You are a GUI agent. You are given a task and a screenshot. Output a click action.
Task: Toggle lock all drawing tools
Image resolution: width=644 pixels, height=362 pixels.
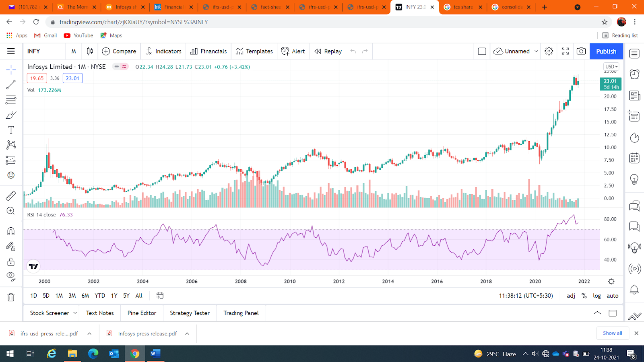(11, 262)
